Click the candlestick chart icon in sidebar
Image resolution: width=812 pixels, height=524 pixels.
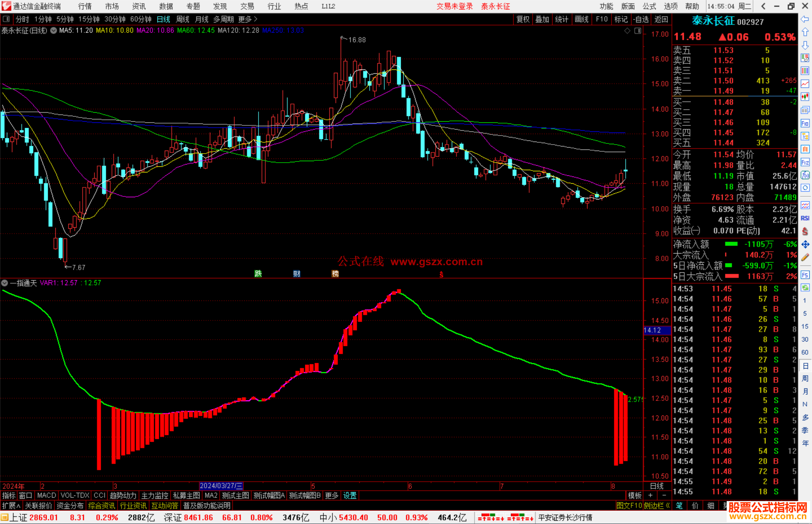point(805,97)
